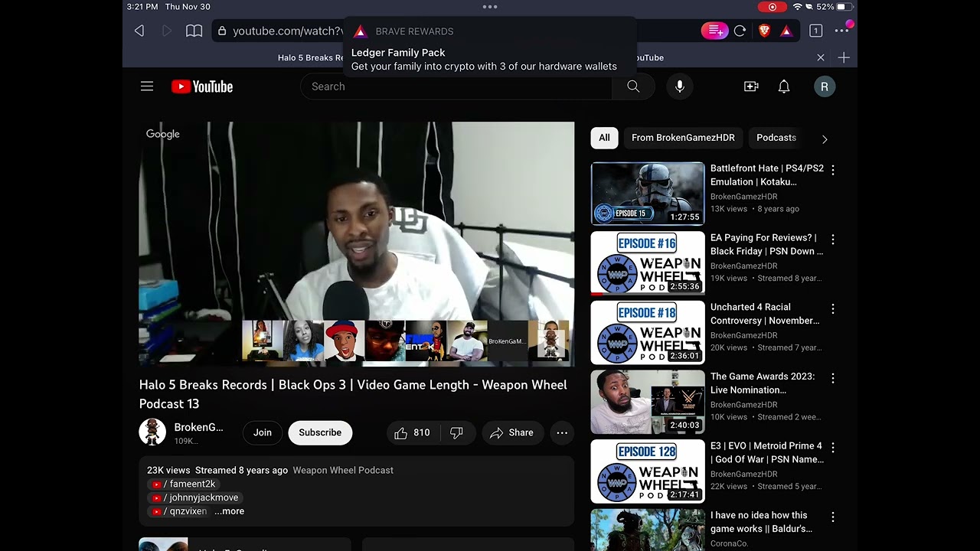This screenshot has width=980, height=551.
Task: Open the qnzvixen channel link
Action: [x=179, y=511]
